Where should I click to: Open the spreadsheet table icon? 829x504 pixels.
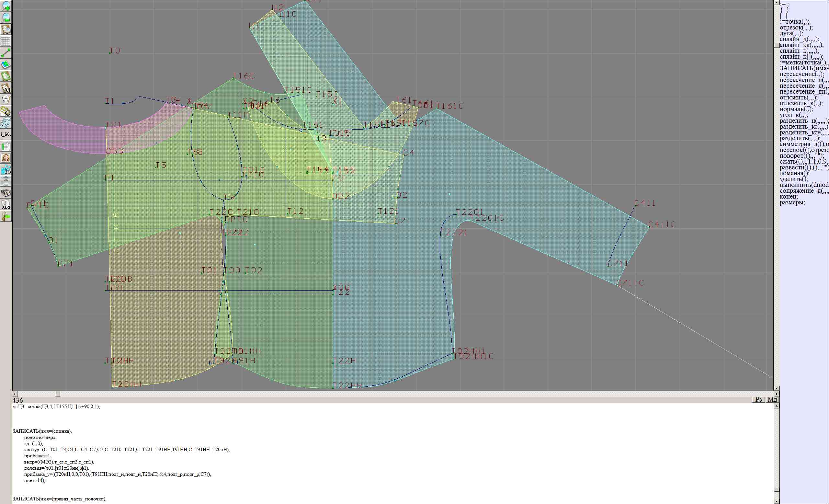6,146
